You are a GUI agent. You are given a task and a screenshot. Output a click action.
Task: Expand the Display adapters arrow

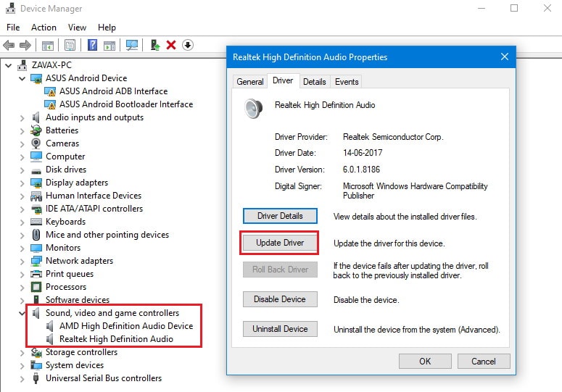click(22, 183)
